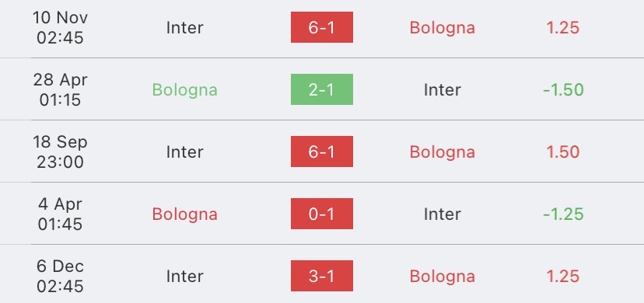
Task: Select green Bologna in 28 Apr match
Action: [184, 90]
